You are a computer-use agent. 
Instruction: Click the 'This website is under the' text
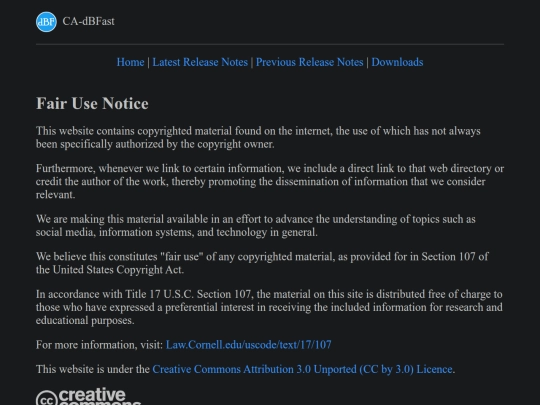pos(93,369)
